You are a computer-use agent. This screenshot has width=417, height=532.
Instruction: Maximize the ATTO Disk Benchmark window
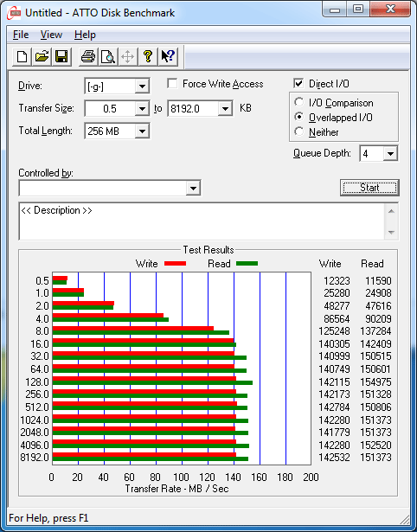pos(358,10)
